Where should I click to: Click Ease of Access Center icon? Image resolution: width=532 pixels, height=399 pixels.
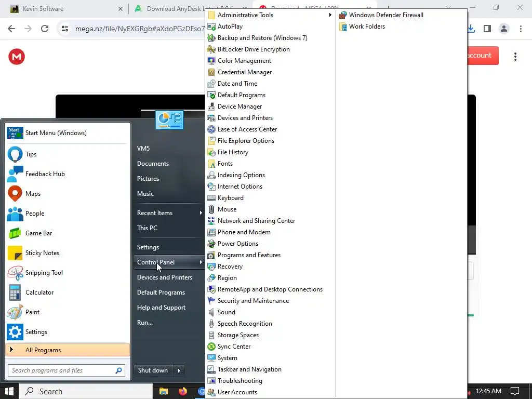211,129
